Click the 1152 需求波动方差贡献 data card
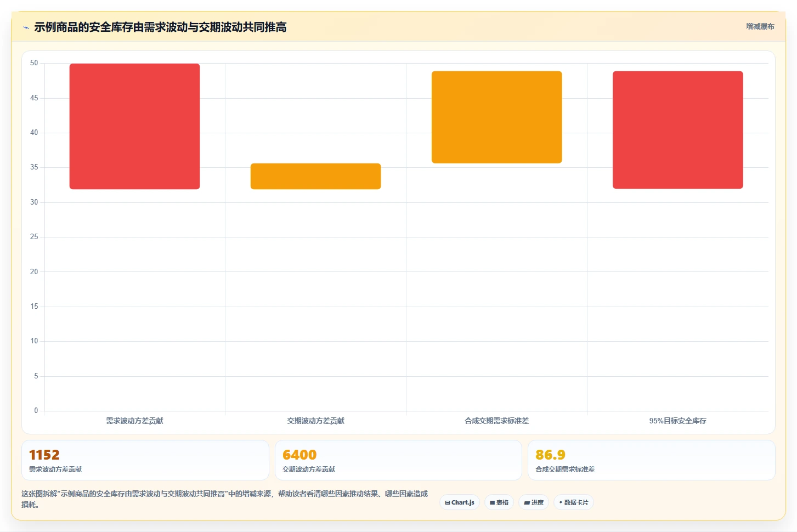797x532 pixels. click(x=145, y=460)
